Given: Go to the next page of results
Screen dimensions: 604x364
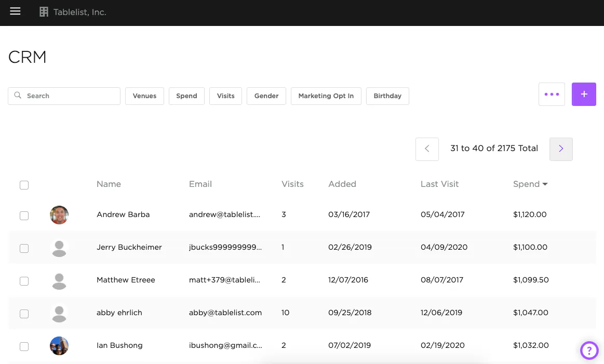Looking at the screenshot, I should 561,149.
